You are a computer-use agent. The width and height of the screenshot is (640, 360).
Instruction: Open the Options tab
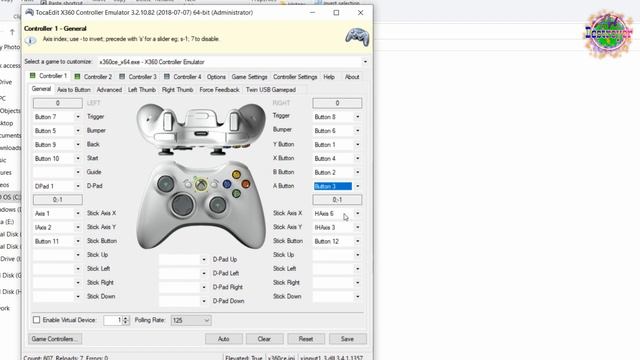tap(216, 77)
